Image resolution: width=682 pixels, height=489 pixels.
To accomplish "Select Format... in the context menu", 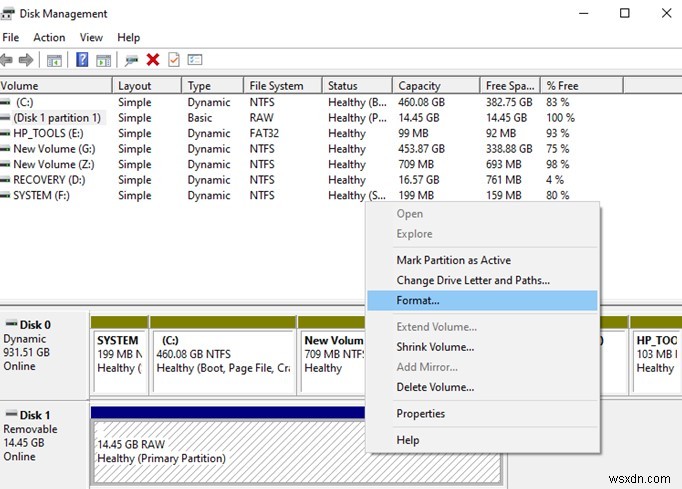I will tap(418, 300).
